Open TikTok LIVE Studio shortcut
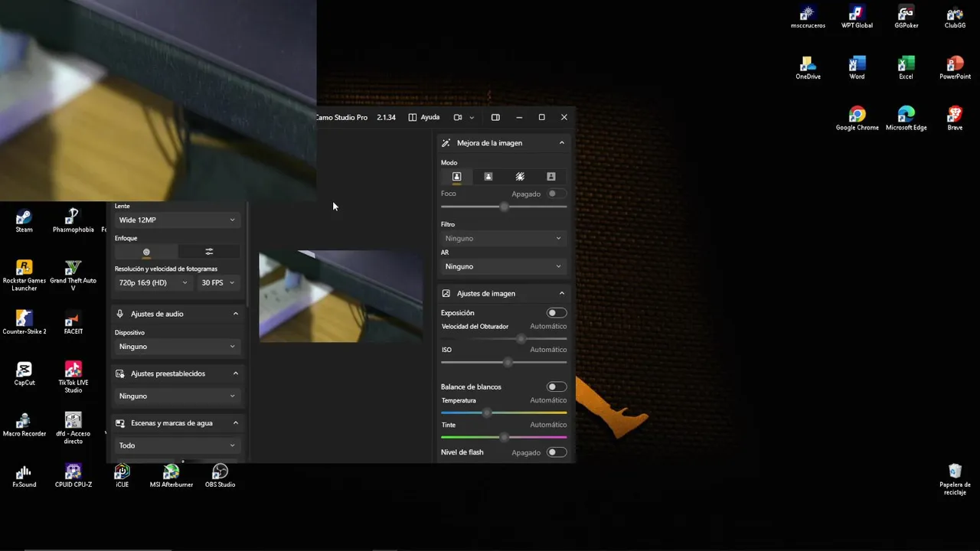The height and width of the screenshot is (551, 980). [73, 377]
